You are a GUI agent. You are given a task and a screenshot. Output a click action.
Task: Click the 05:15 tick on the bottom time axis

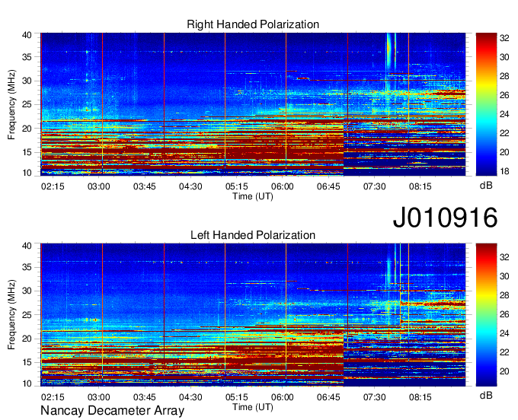pos(237,397)
